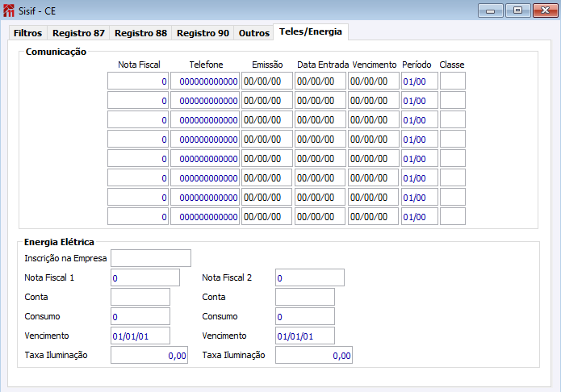Click Nota Fiscal field in first Comunicação row
Viewport: 561px width, 392px height.
coord(138,81)
